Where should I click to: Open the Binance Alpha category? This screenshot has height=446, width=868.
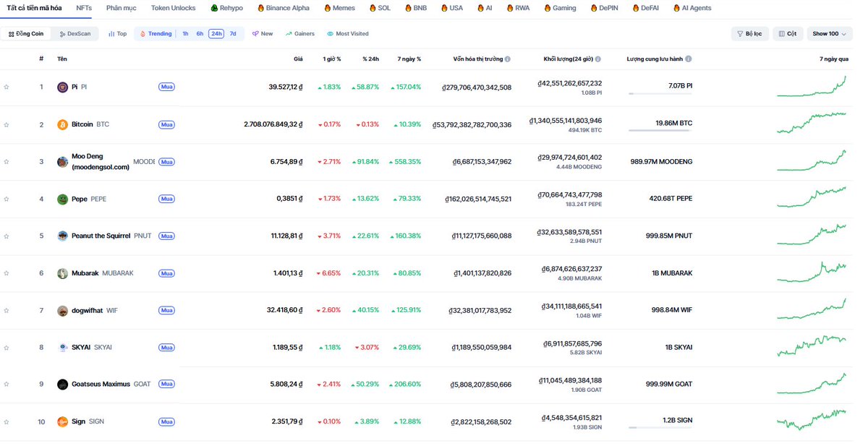pos(283,8)
